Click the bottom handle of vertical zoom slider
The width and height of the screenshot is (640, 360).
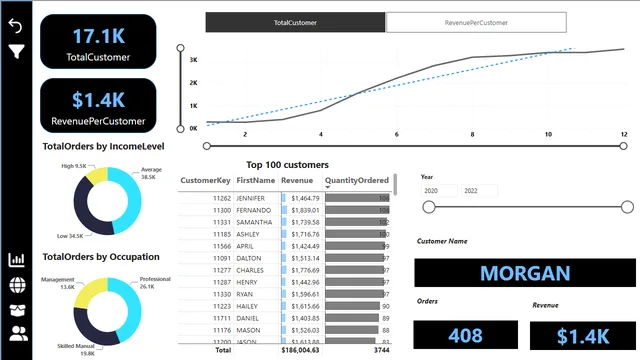click(180, 129)
